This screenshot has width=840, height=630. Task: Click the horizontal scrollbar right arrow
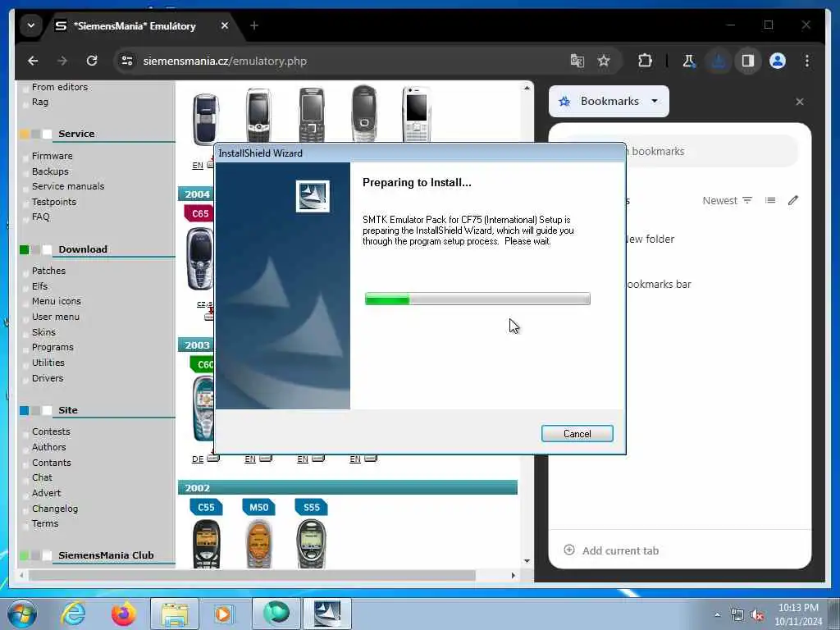tap(514, 575)
